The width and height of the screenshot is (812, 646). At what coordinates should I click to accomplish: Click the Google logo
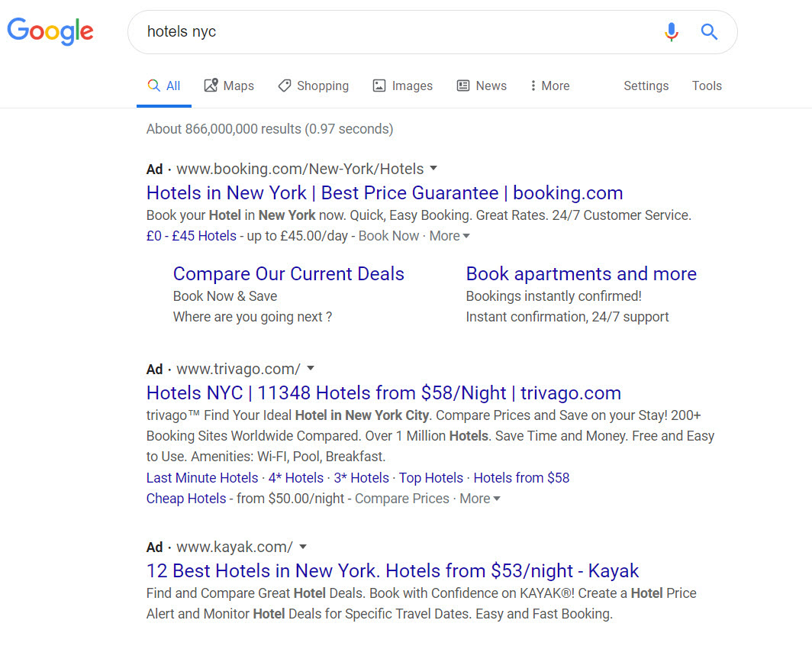point(50,31)
